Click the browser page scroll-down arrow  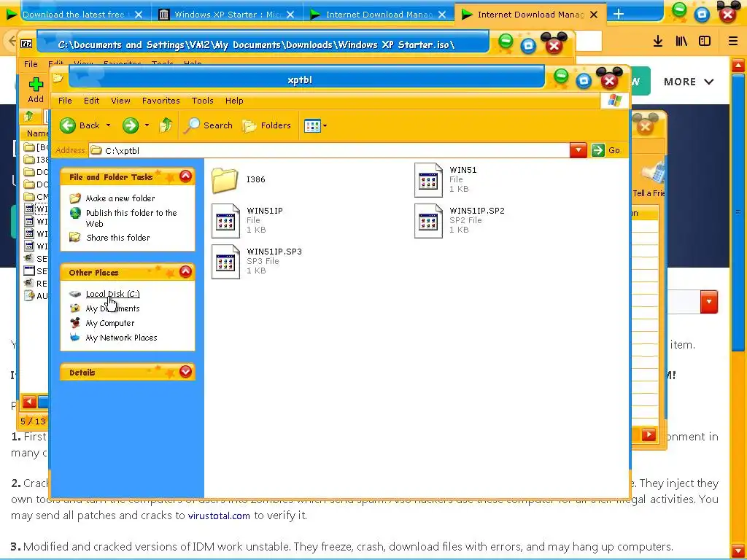click(738, 551)
